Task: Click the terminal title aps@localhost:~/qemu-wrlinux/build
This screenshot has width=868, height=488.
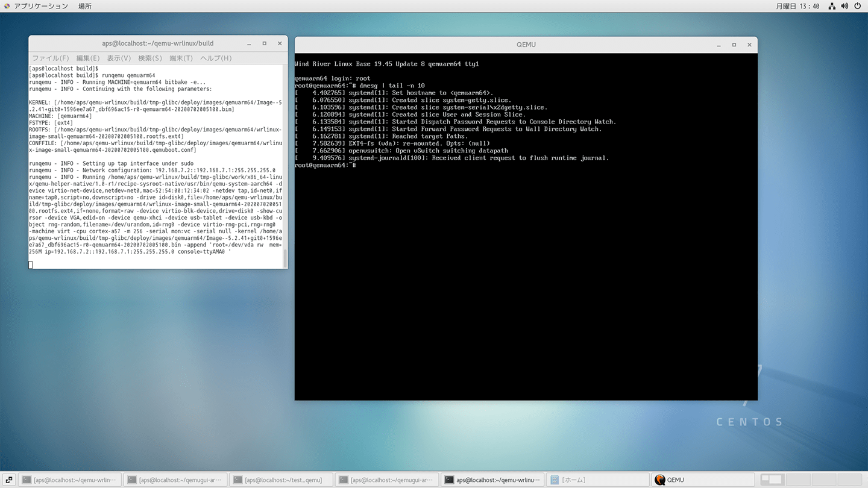Action: [158, 43]
